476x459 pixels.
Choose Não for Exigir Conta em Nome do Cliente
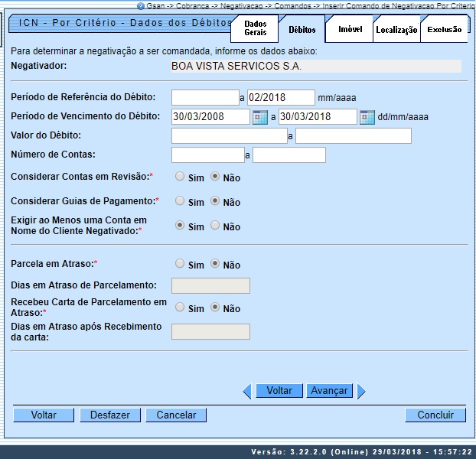click(215, 226)
